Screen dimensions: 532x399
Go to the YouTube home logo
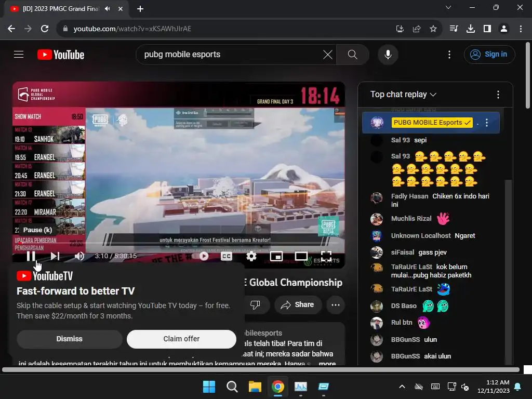click(x=61, y=55)
